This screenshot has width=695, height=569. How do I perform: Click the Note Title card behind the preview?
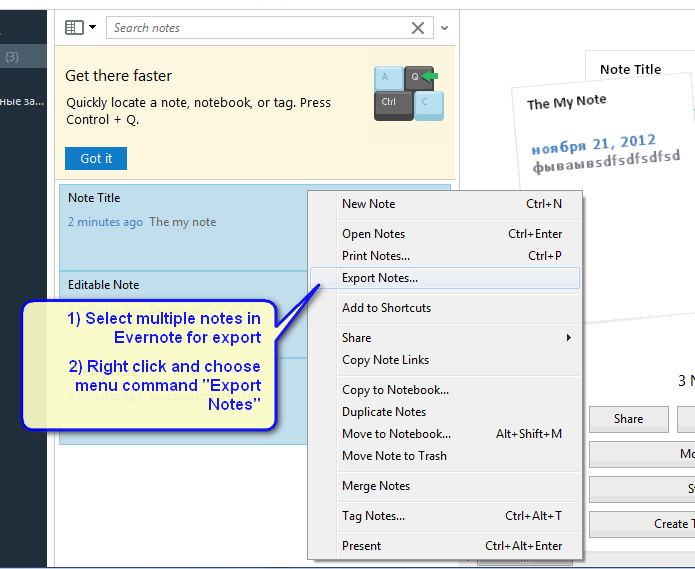coord(638,65)
